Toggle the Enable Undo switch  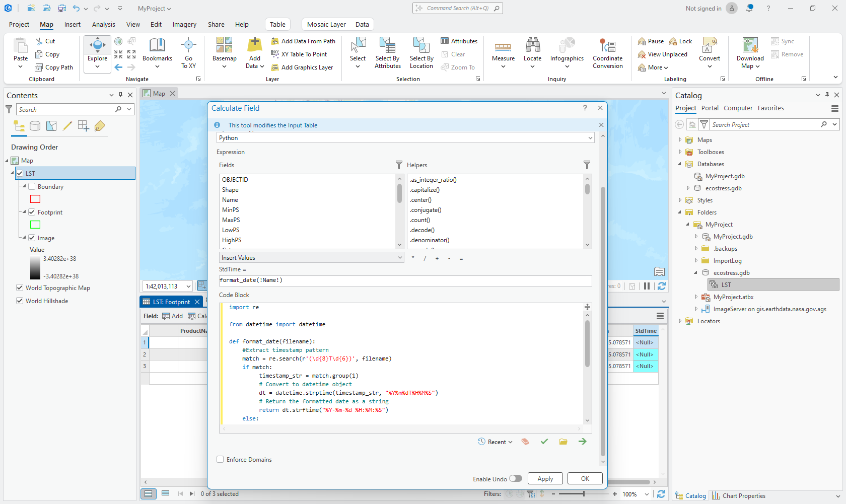(515, 478)
